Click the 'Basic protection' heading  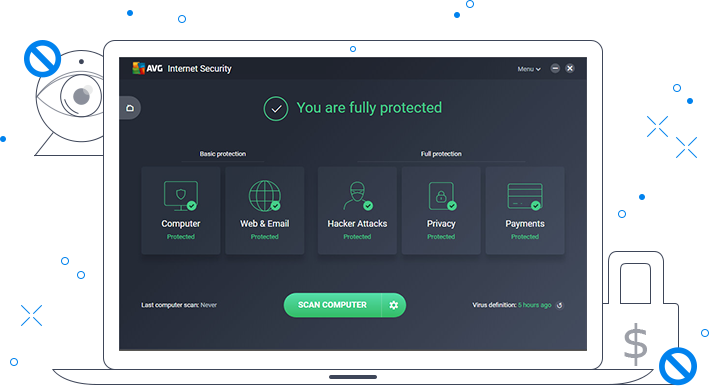point(223,154)
